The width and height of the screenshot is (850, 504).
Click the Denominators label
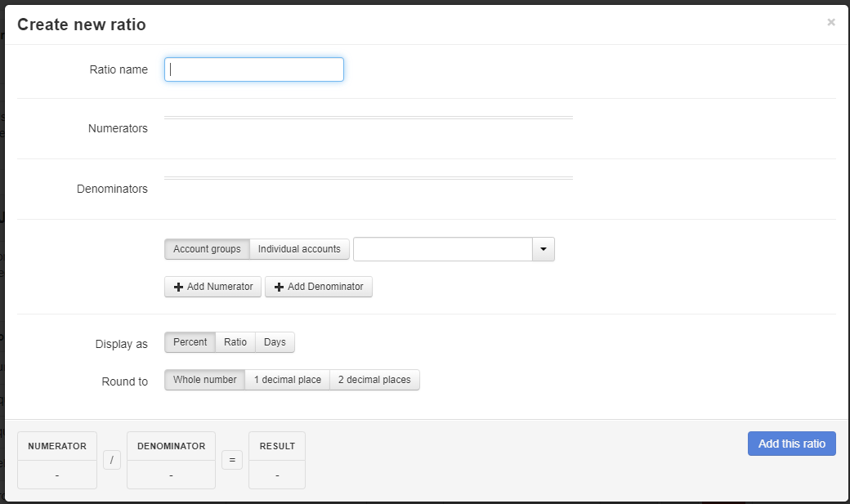(112, 190)
